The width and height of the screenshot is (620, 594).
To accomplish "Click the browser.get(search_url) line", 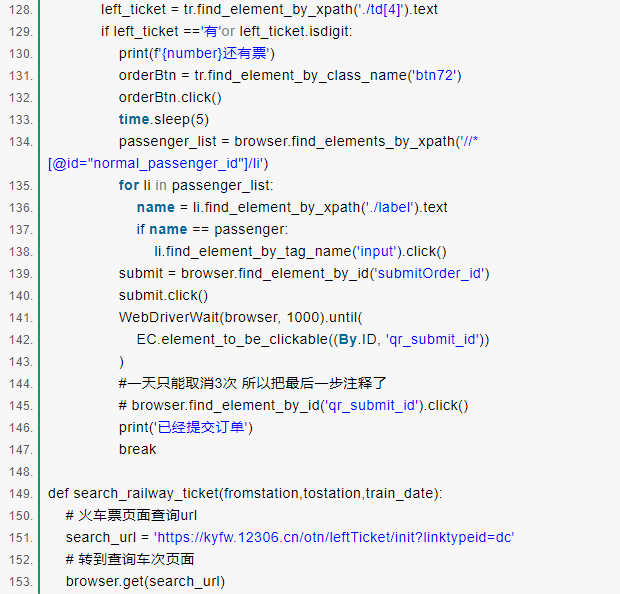I will (x=145, y=582).
